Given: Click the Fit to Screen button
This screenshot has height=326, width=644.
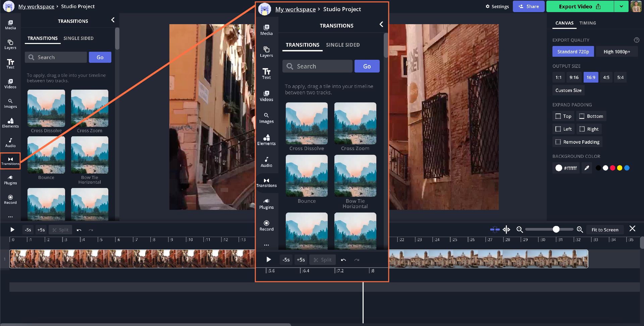Looking at the screenshot, I should (605, 230).
